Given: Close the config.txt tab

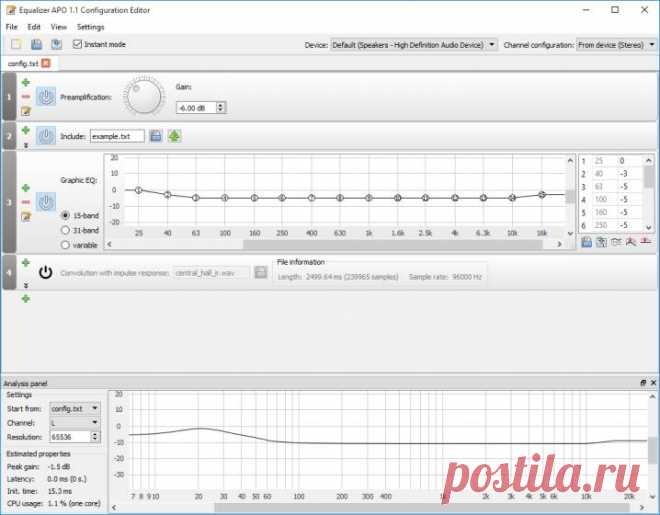Looking at the screenshot, I should (x=46, y=63).
